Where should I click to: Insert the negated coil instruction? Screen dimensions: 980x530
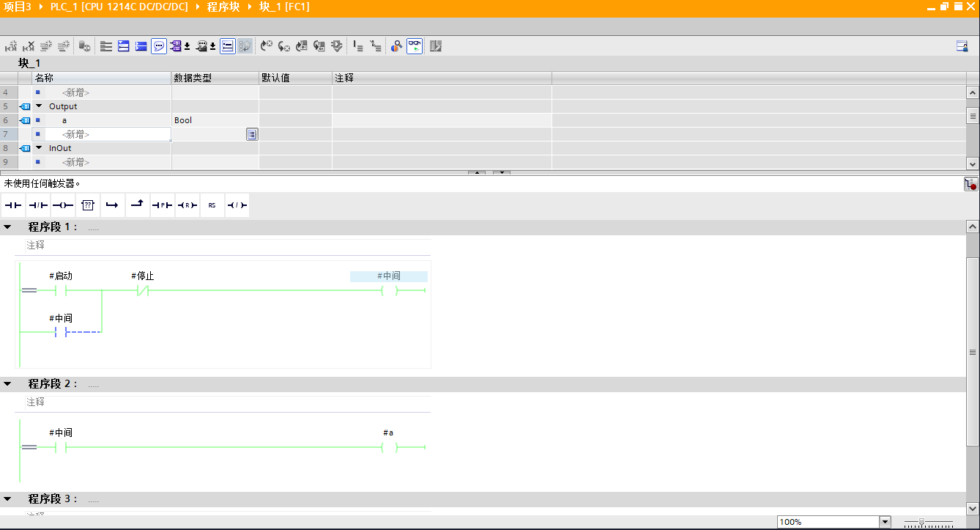click(237, 205)
